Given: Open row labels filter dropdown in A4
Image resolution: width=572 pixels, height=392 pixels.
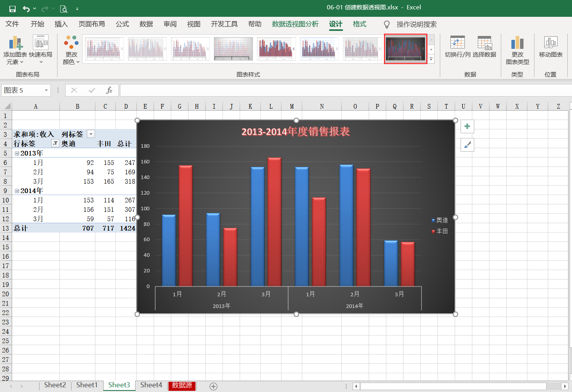Looking at the screenshot, I should click(55, 143).
